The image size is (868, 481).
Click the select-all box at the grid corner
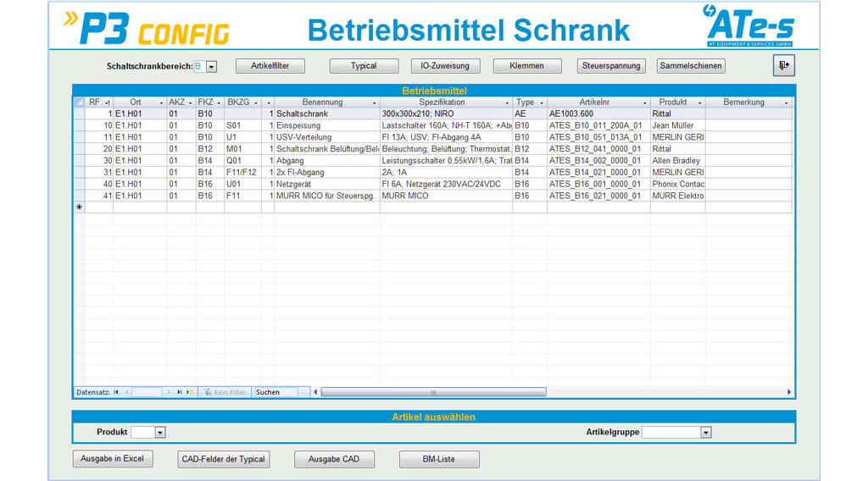point(79,102)
